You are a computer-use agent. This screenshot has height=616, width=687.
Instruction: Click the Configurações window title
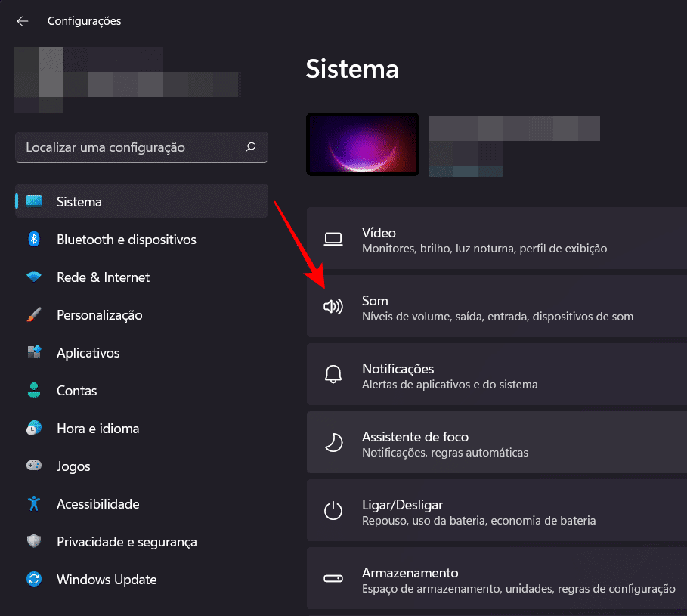click(84, 21)
